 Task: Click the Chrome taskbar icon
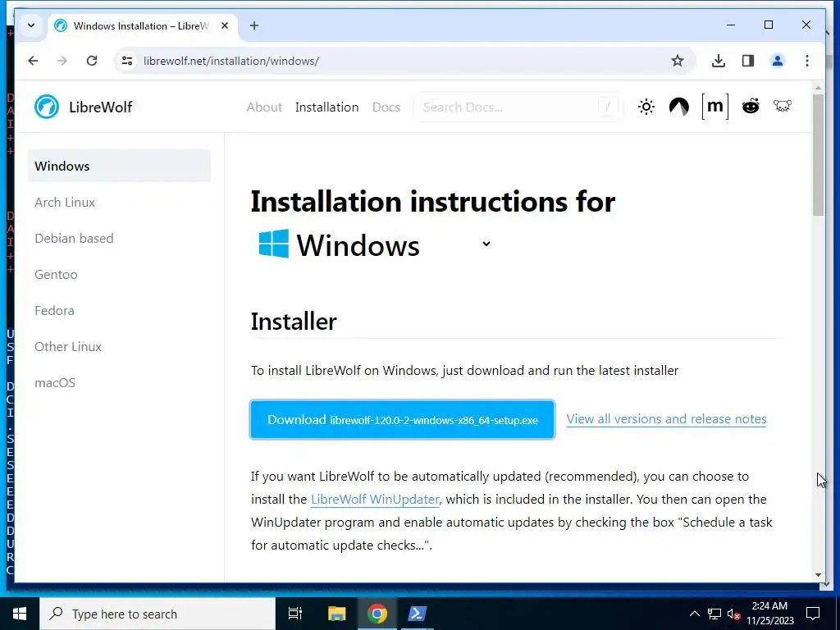click(x=377, y=614)
